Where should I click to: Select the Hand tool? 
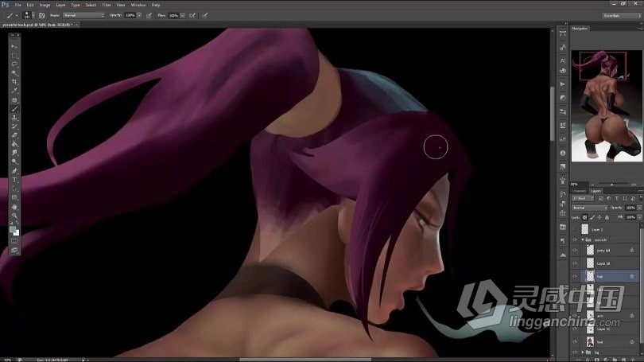pos(14,207)
